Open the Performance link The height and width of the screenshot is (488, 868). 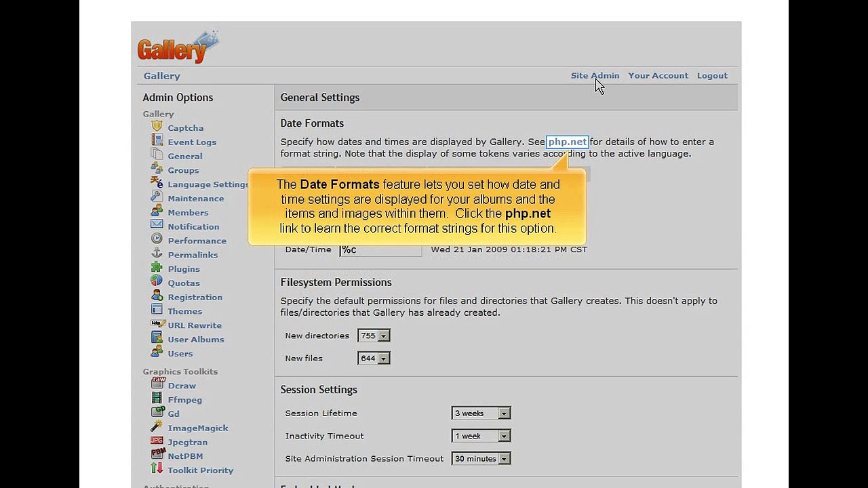coord(197,241)
